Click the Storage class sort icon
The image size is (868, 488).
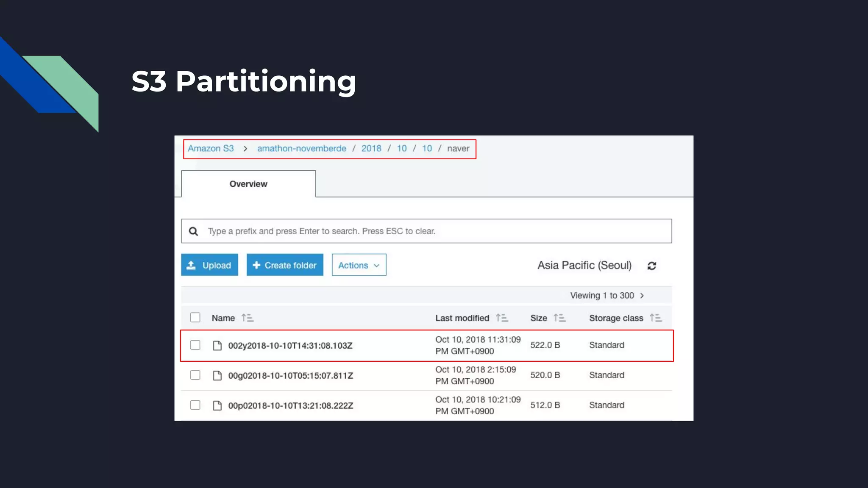click(656, 318)
